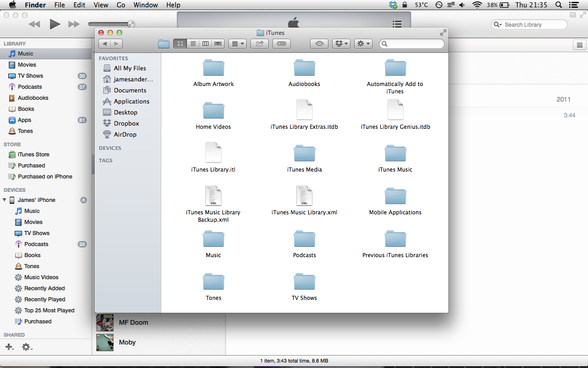
Task: Select Podcasts in iTunes Library sidebar
Action: click(46, 87)
